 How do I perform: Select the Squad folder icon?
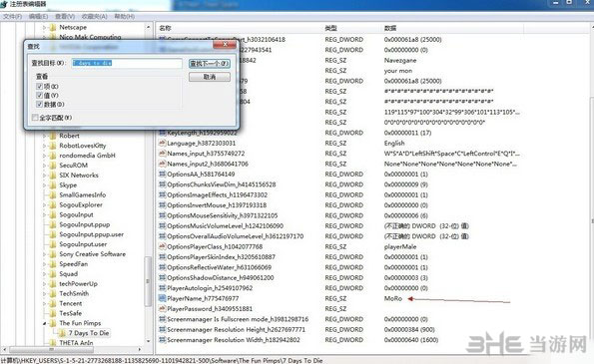pos(53,273)
